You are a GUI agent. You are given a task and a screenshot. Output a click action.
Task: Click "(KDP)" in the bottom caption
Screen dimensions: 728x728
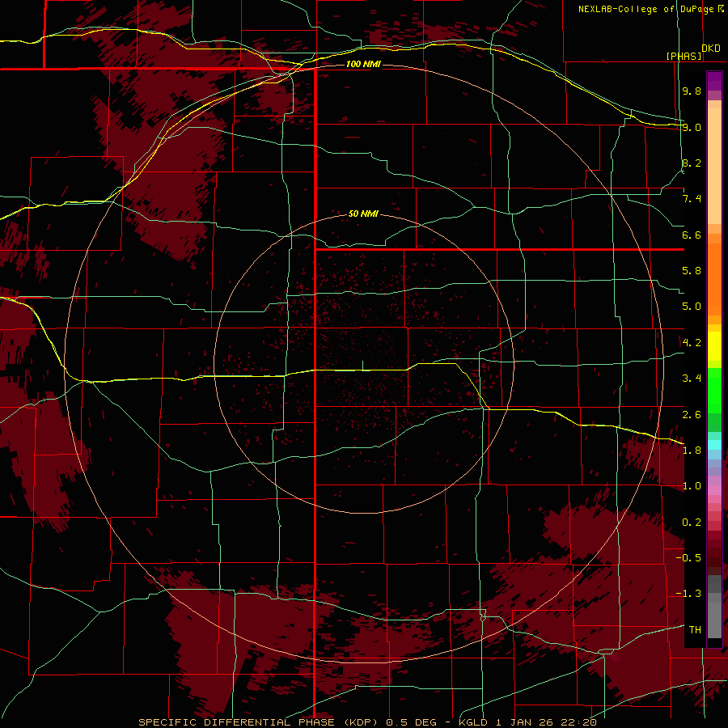tap(362, 722)
